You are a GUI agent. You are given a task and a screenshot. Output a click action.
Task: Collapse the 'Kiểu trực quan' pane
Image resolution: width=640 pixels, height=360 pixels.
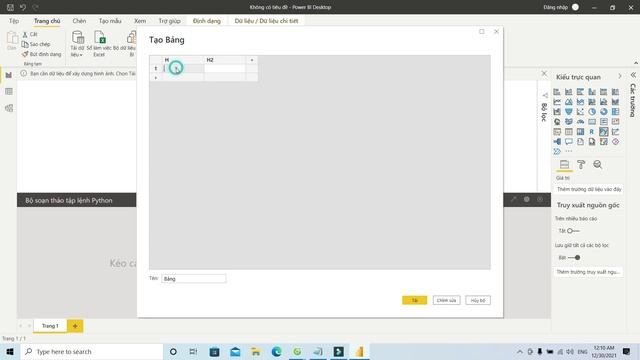tap(620, 76)
